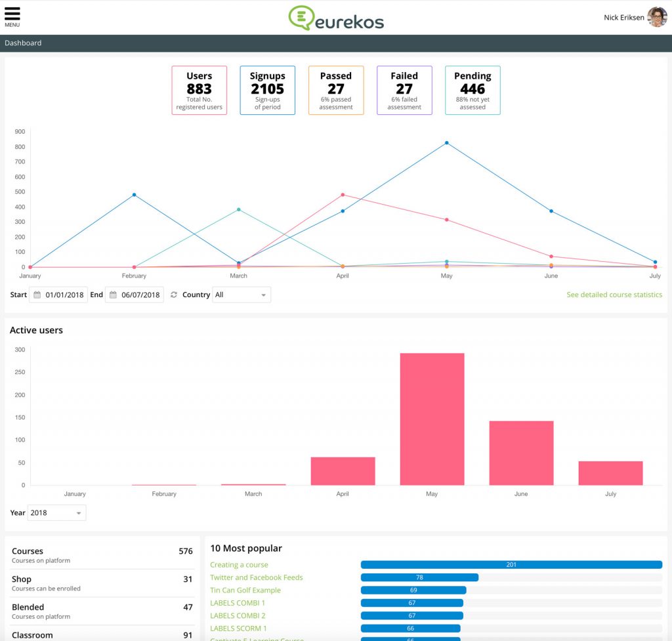Viewport: 672px width, 641px height.
Task: Toggle the Passed stat card
Action: pyautogui.click(x=335, y=91)
